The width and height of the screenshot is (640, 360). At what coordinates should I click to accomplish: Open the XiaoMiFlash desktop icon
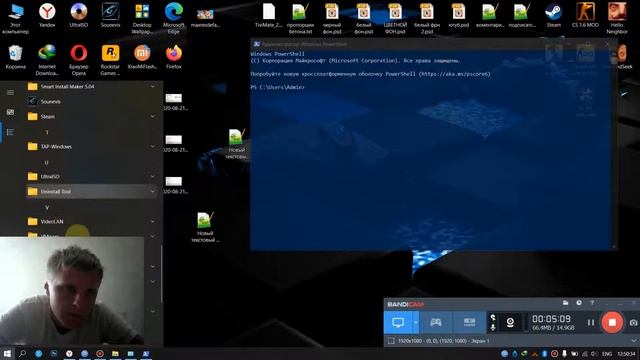[x=142, y=56]
